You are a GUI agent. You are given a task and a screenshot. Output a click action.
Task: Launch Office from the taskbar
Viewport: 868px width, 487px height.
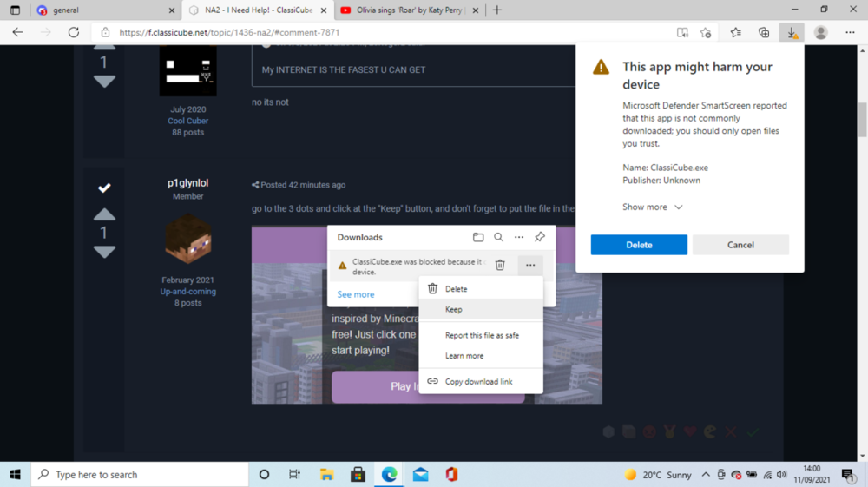pos(451,474)
